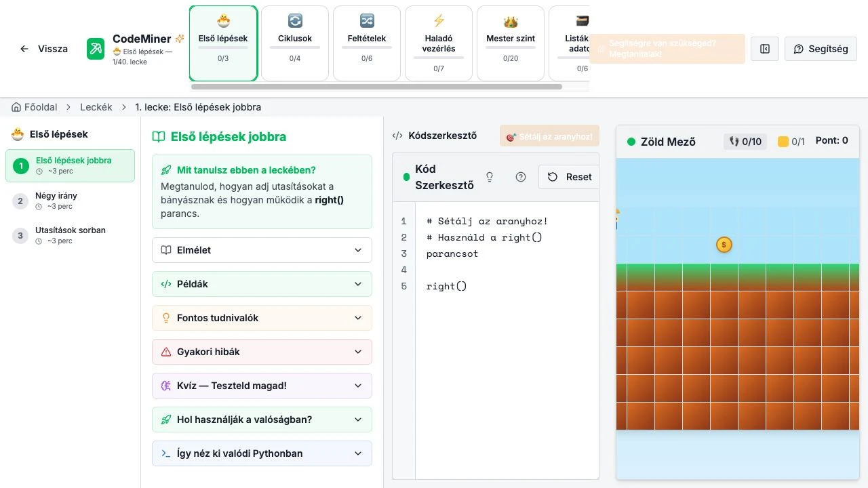Viewport: 868px width, 488px height.
Task: Click the footsteps step counter badge
Action: pyautogui.click(x=745, y=142)
